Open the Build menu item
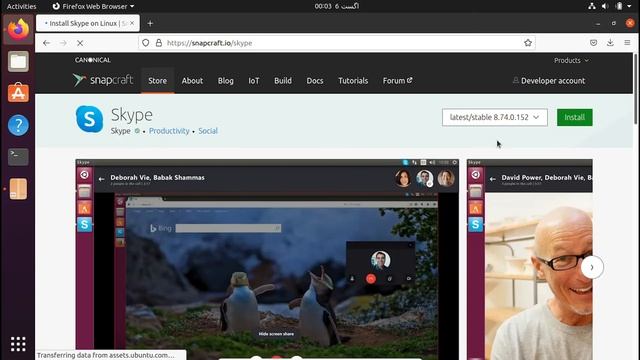This screenshot has width=640, height=360. coord(283,81)
